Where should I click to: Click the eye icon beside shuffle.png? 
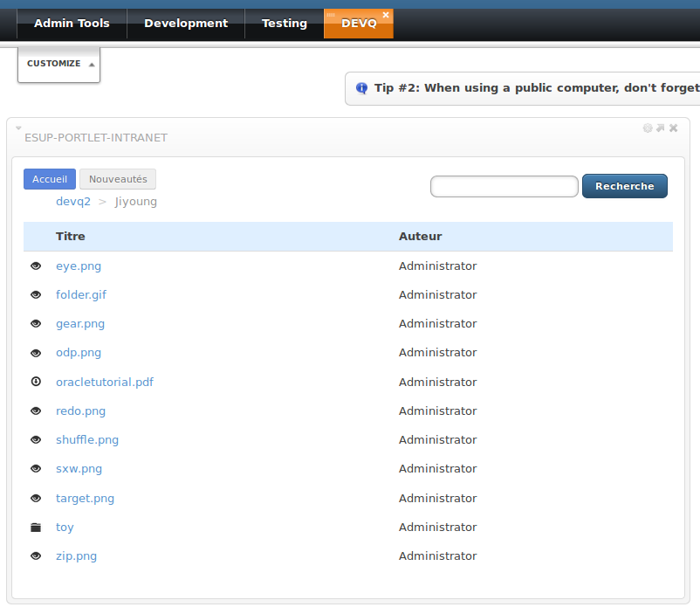(36, 440)
